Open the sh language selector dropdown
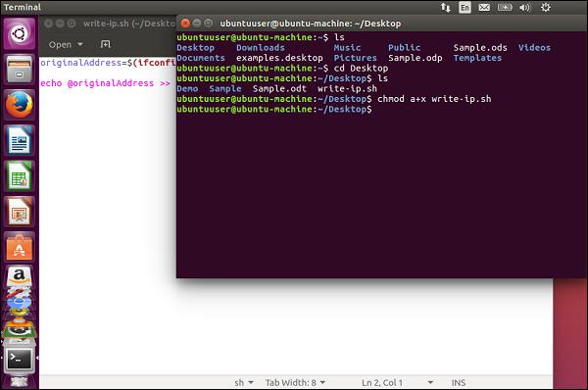Image resolution: width=588 pixels, height=390 pixels. pyautogui.click(x=244, y=382)
